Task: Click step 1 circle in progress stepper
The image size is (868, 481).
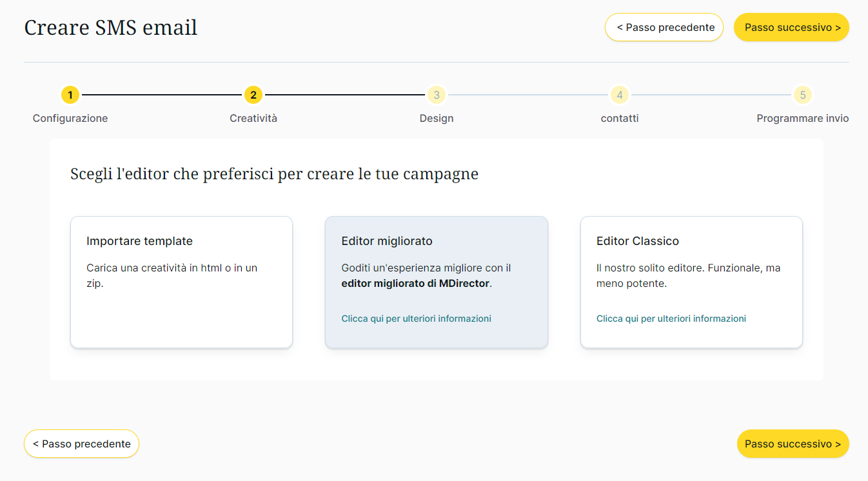Action: [70, 95]
